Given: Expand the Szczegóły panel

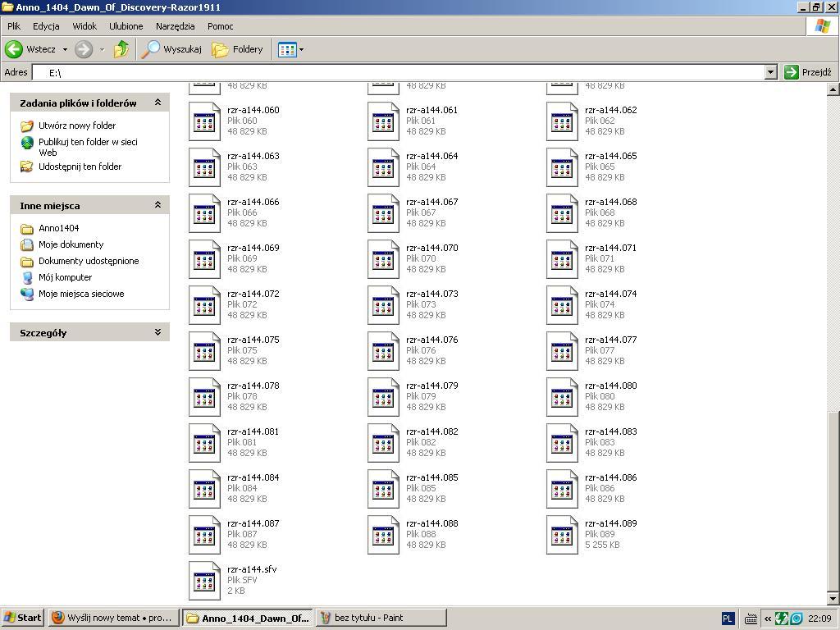Looking at the screenshot, I should coord(158,332).
